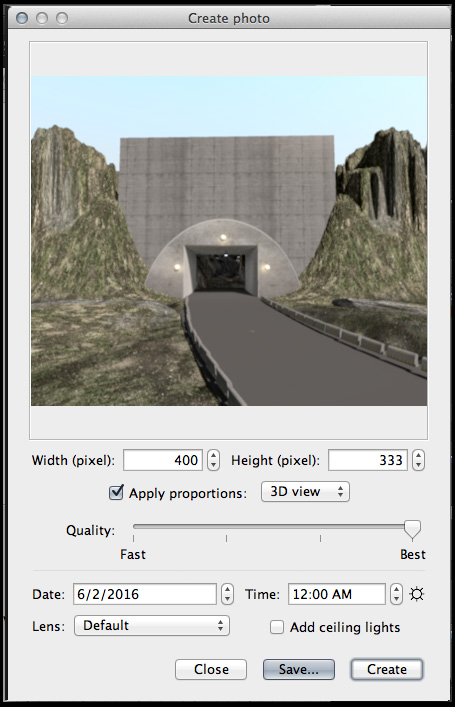Click the rendered tunnel photo preview
The image size is (455, 707).
(229, 241)
